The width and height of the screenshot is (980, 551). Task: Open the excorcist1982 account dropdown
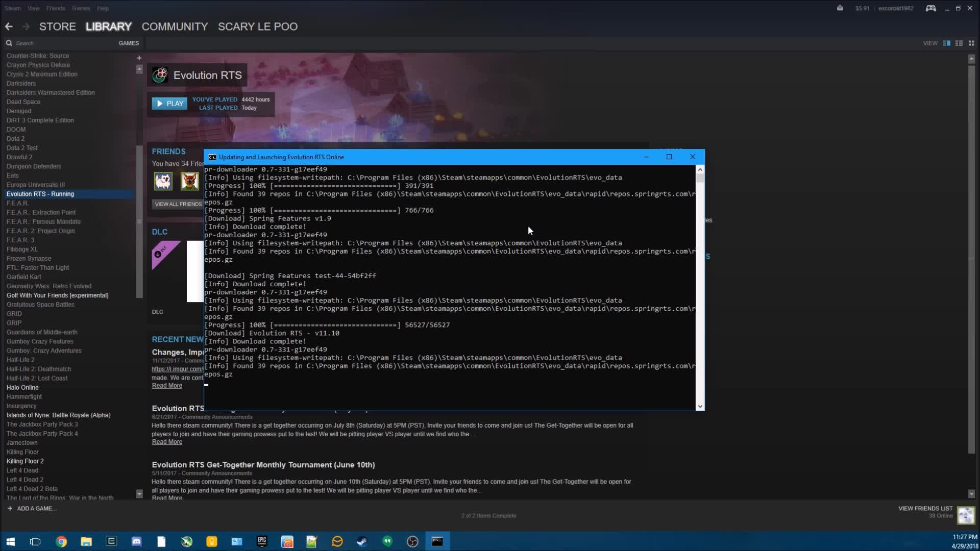tap(895, 8)
